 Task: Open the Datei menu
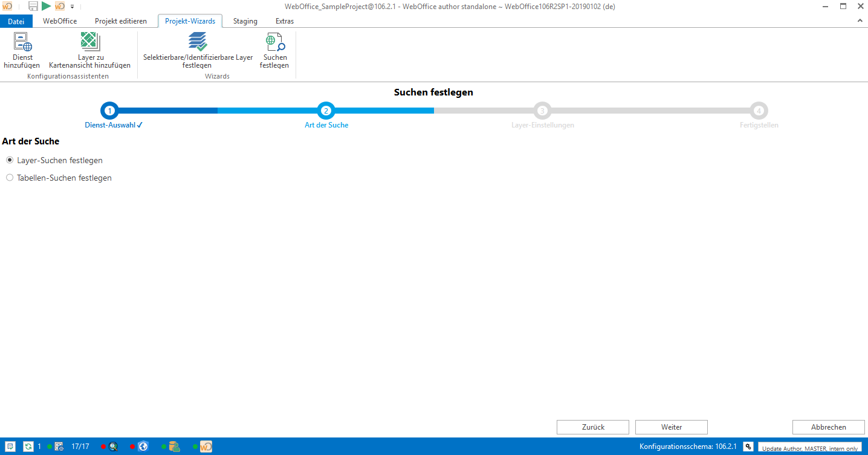click(16, 21)
